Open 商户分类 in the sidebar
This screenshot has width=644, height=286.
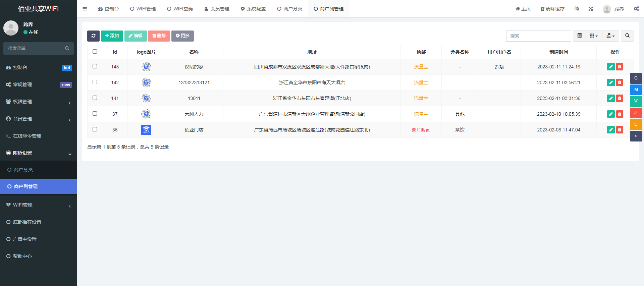tap(23, 170)
